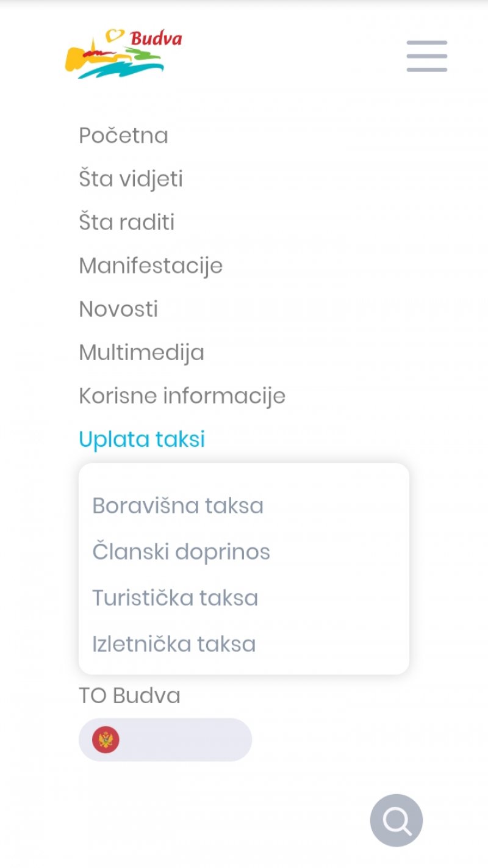Go to Početna page
488x868 pixels.
tap(123, 136)
